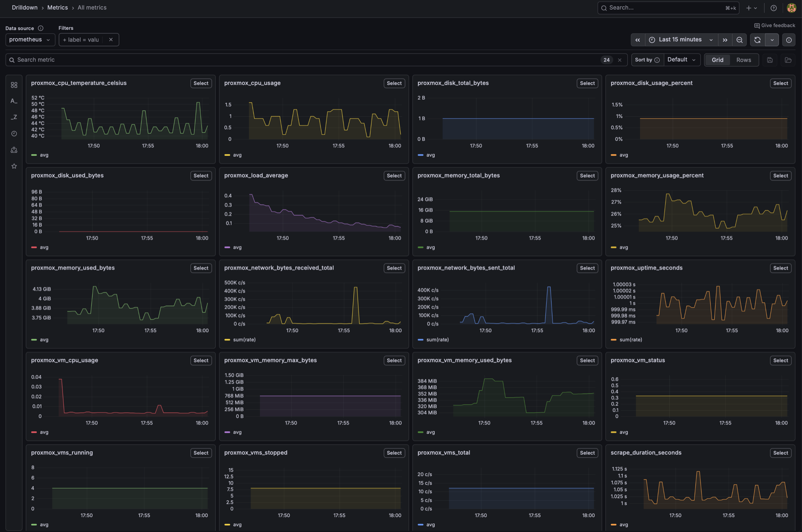
Task: Select the proxmox_disk_usage_percent metric
Action: (780, 83)
